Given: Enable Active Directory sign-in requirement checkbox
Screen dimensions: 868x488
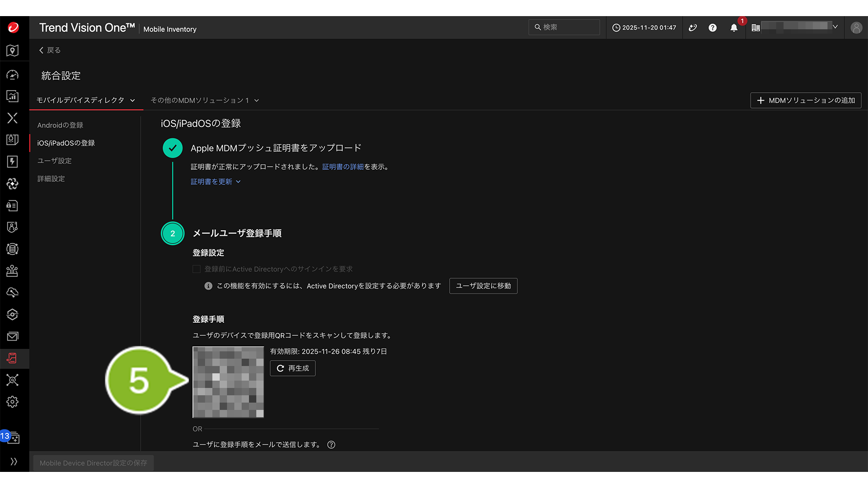Looking at the screenshot, I should click(197, 269).
